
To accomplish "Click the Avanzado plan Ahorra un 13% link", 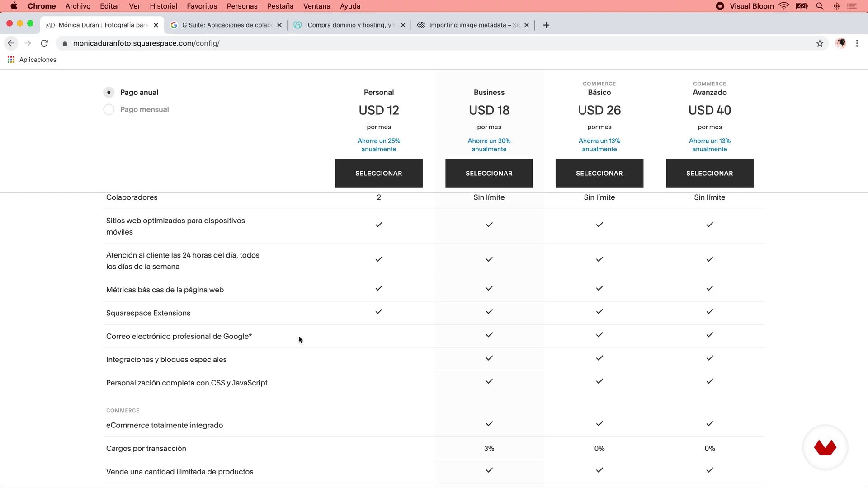I will click(x=710, y=145).
